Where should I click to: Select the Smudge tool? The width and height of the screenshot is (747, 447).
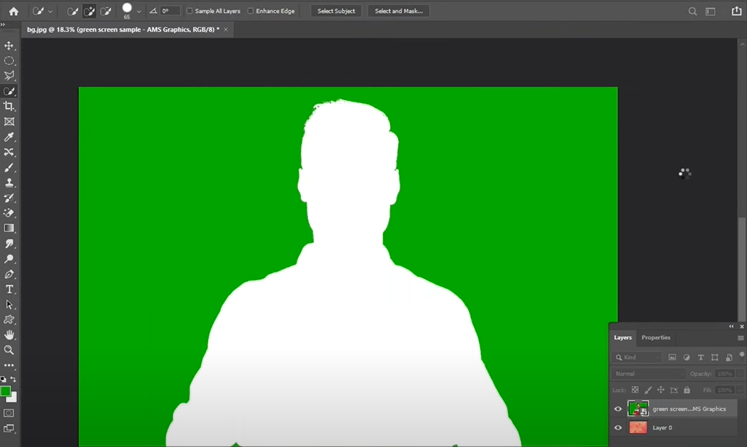9,244
